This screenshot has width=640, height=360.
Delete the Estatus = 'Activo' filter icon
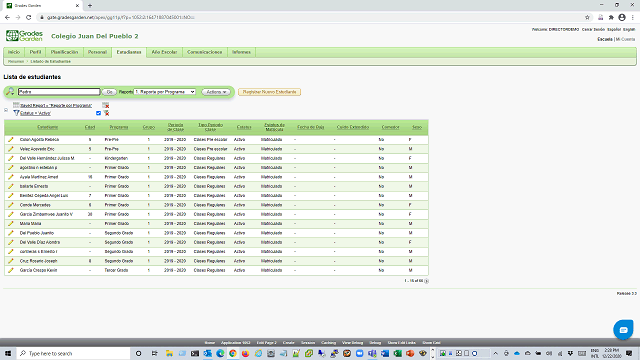106,113
